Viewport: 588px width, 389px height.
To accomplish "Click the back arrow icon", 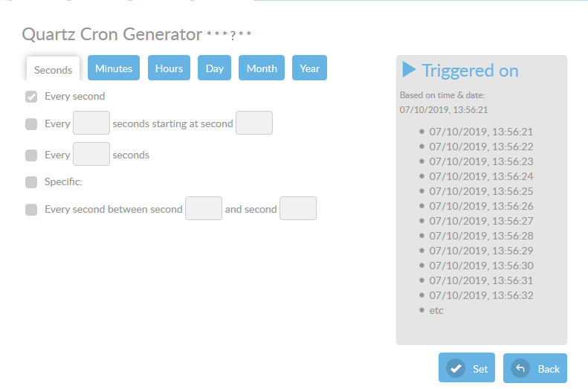I will click(520, 368).
